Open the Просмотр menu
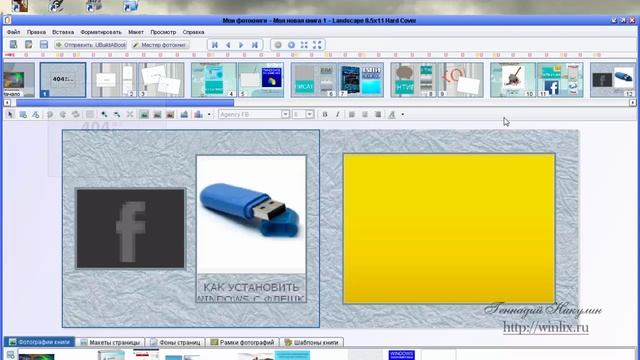 tap(163, 32)
